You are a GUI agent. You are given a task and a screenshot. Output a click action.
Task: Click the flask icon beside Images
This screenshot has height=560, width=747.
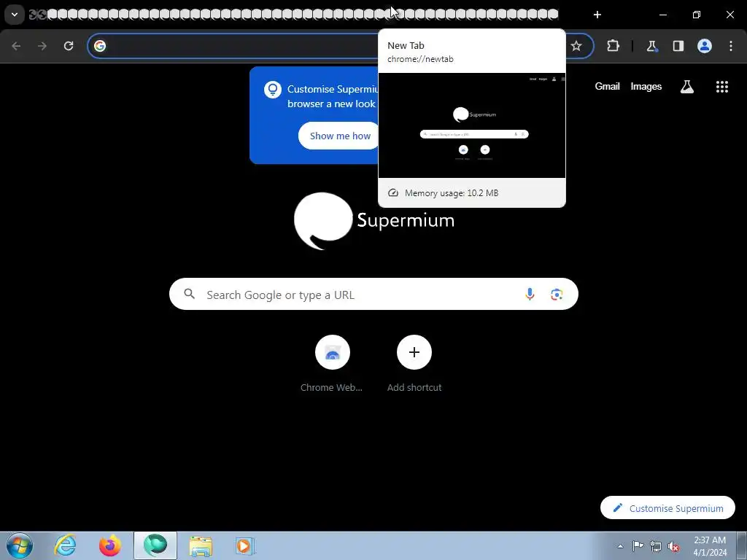(x=687, y=87)
